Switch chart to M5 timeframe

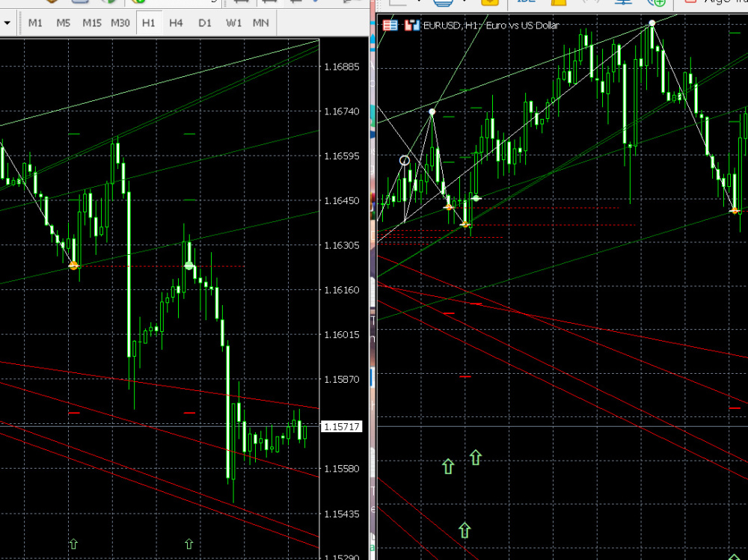(64, 23)
